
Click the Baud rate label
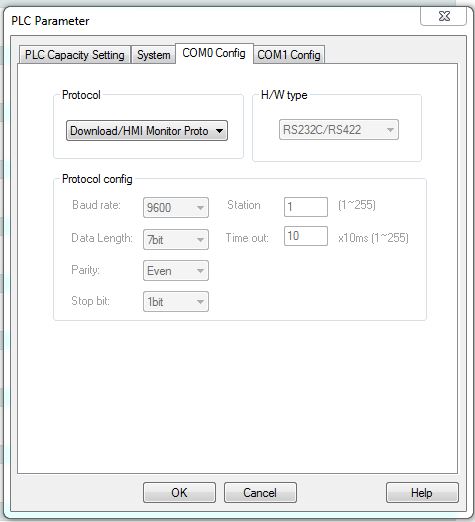[x=96, y=205]
